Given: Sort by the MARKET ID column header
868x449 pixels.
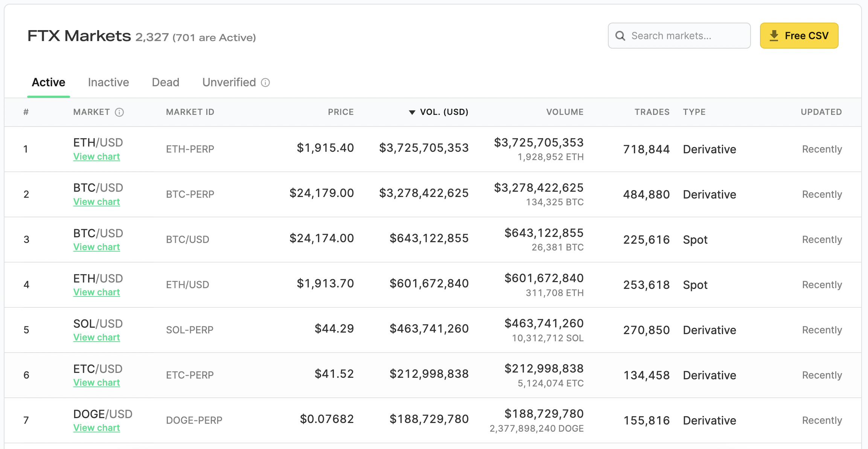Looking at the screenshot, I should [x=190, y=112].
